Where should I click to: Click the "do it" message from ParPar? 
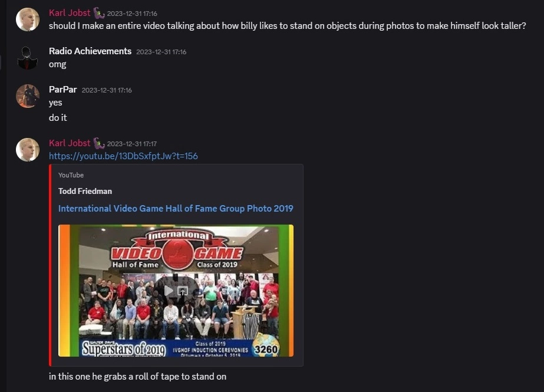click(58, 118)
